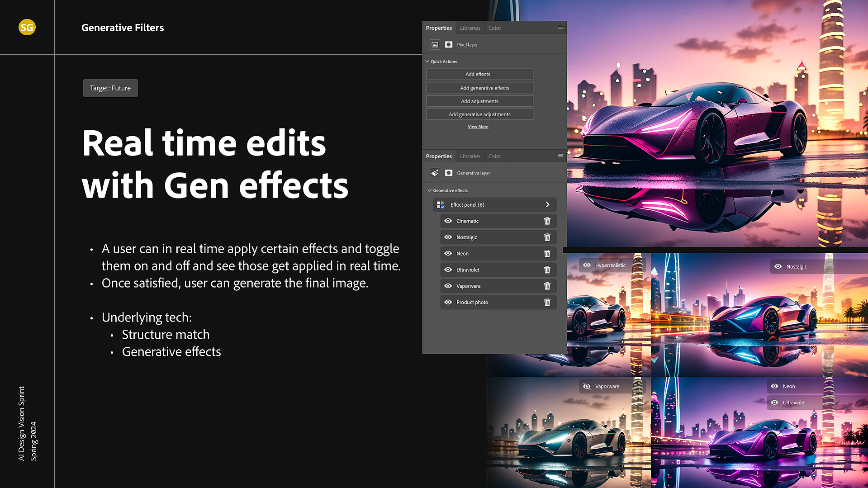The image size is (868, 488).
Task: Delete the Ultraviolet effect
Action: [x=547, y=270]
